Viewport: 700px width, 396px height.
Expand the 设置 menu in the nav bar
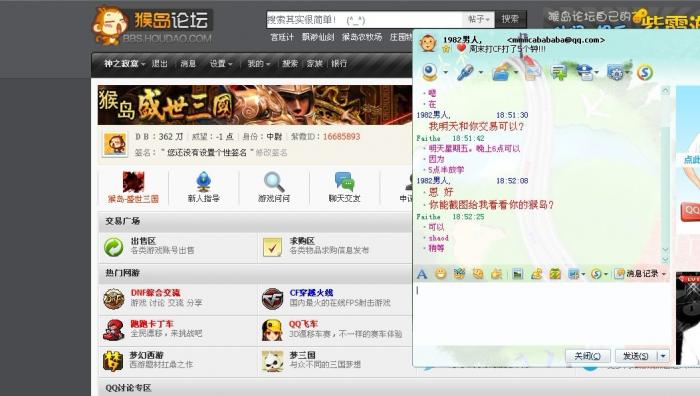(221, 63)
